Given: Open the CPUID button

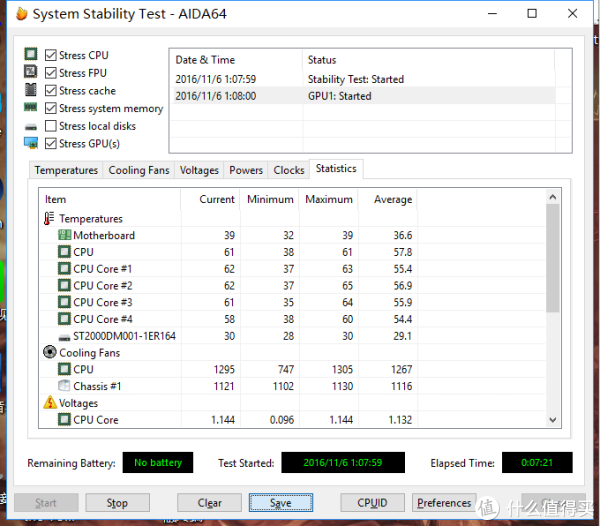Looking at the screenshot, I should point(372,503).
